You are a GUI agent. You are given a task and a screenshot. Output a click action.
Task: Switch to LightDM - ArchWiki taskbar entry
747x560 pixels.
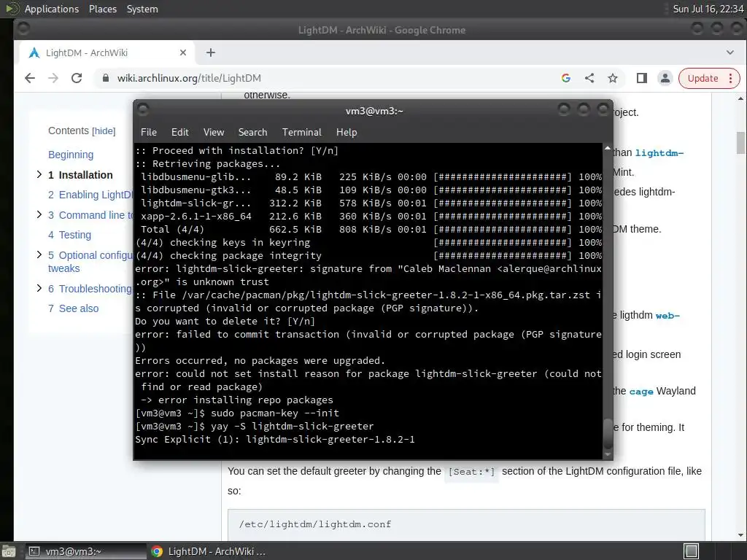click(209, 551)
